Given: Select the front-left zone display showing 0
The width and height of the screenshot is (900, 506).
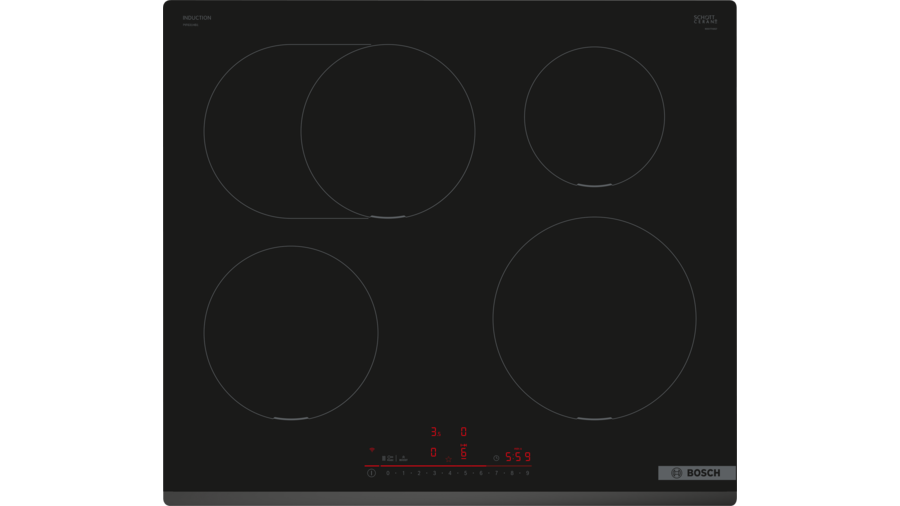Looking at the screenshot, I should [434, 453].
